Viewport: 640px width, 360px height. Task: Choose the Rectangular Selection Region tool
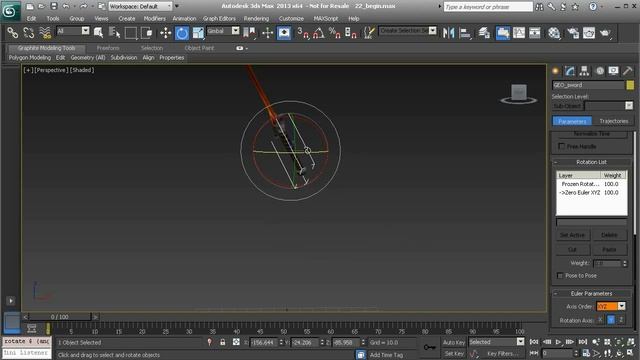(x=131, y=33)
